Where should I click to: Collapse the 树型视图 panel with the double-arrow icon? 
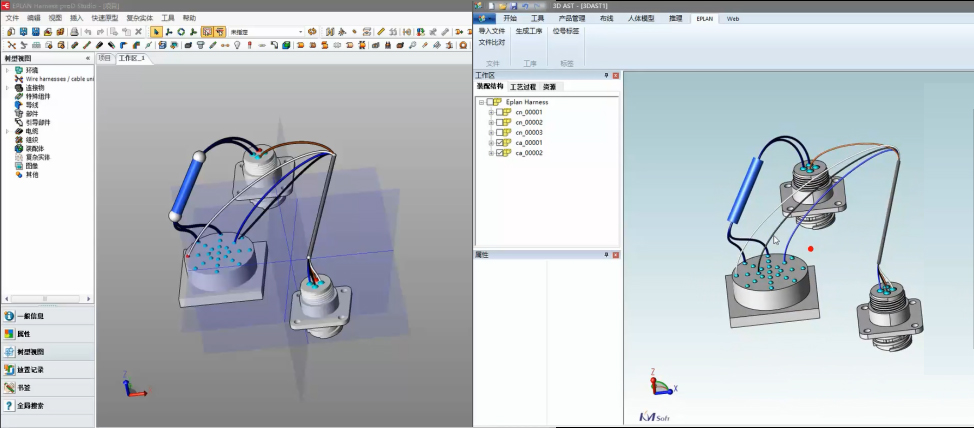88,58
